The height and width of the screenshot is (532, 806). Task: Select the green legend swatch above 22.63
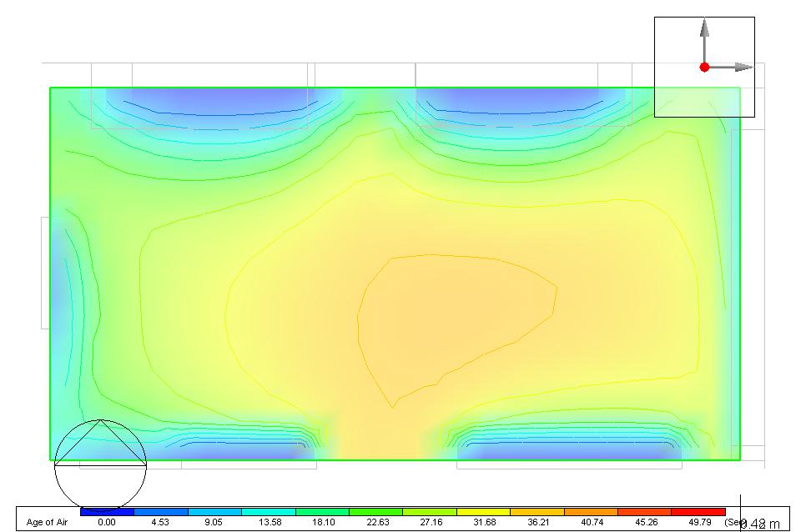coord(375,512)
